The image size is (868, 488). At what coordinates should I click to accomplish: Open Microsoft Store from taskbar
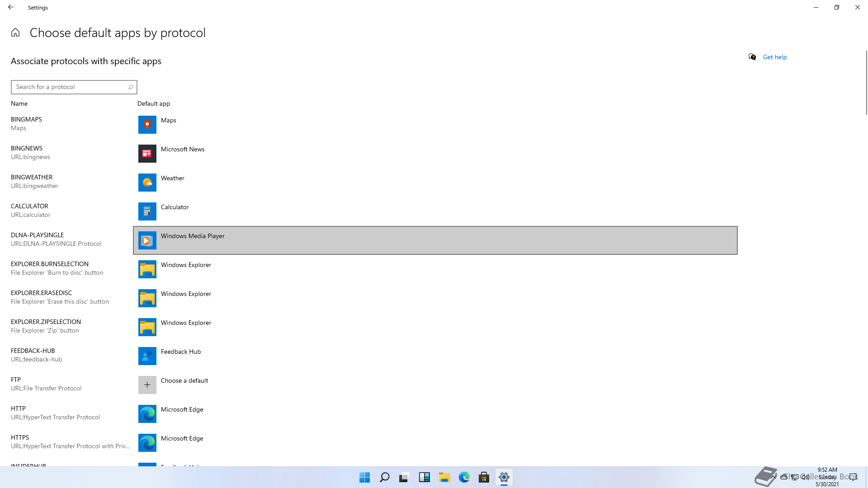point(484,477)
